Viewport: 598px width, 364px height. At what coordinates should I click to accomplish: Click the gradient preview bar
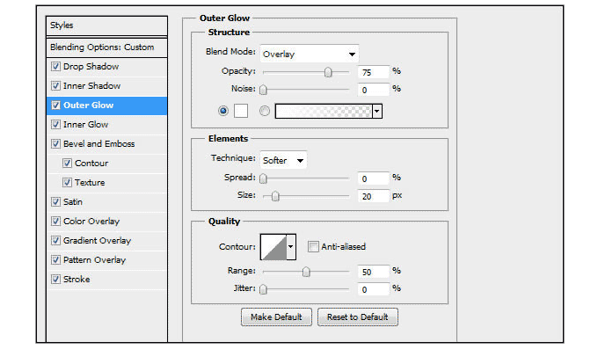[324, 112]
